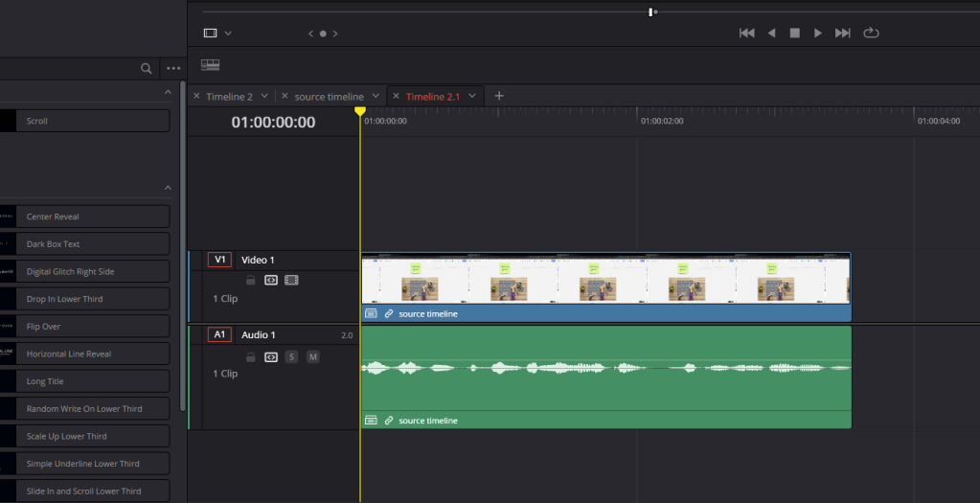
Task: Click the timecode field 01:00:00:00
Action: click(x=273, y=123)
